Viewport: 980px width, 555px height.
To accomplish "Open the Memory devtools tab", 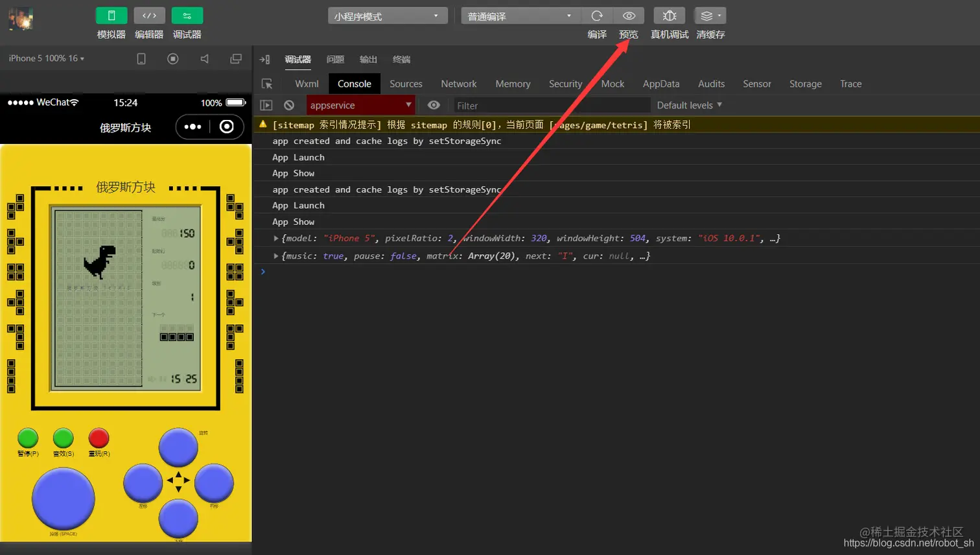I will pyautogui.click(x=513, y=84).
